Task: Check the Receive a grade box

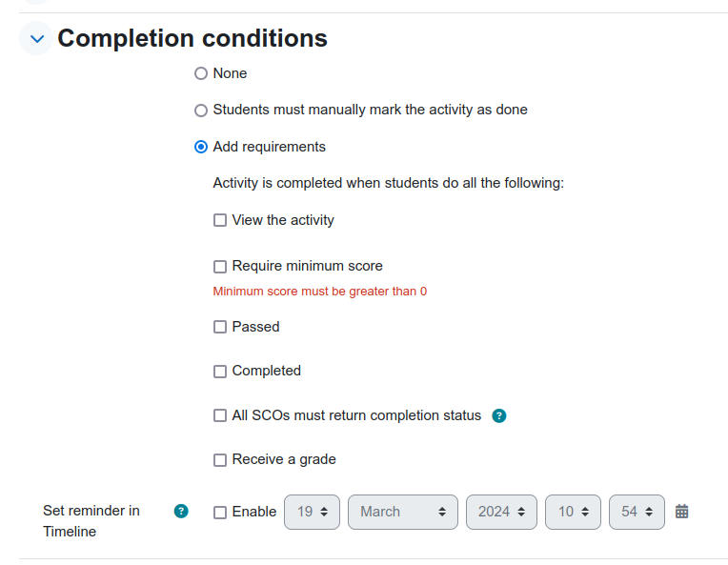Action: pyautogui.click(x=220, y=460)
